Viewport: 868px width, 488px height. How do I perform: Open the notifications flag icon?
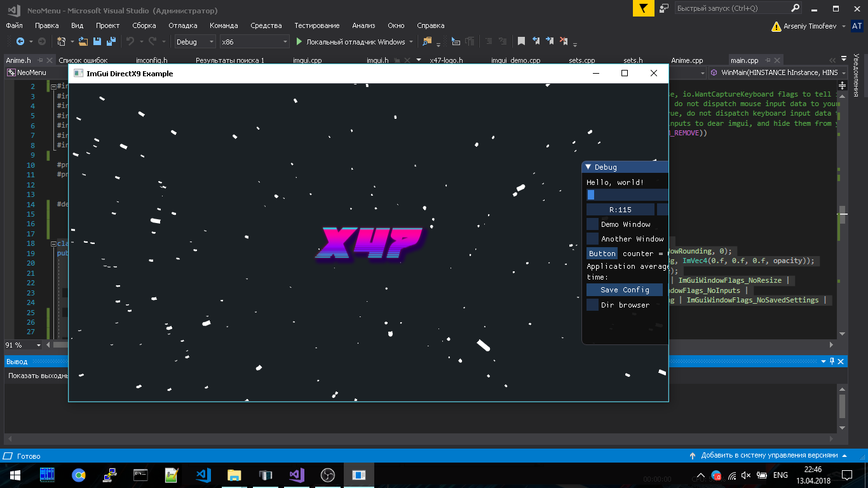coord(643,8)
